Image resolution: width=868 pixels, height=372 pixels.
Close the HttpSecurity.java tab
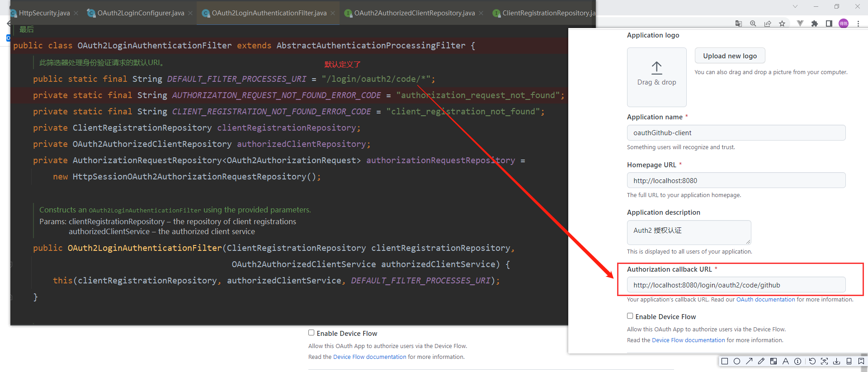click(76, 13)
